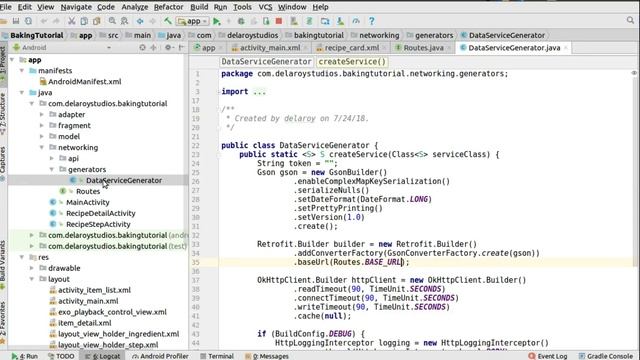Select activity_item_list.xml in layout folder
Screen dimensions: 640x360
94,290
